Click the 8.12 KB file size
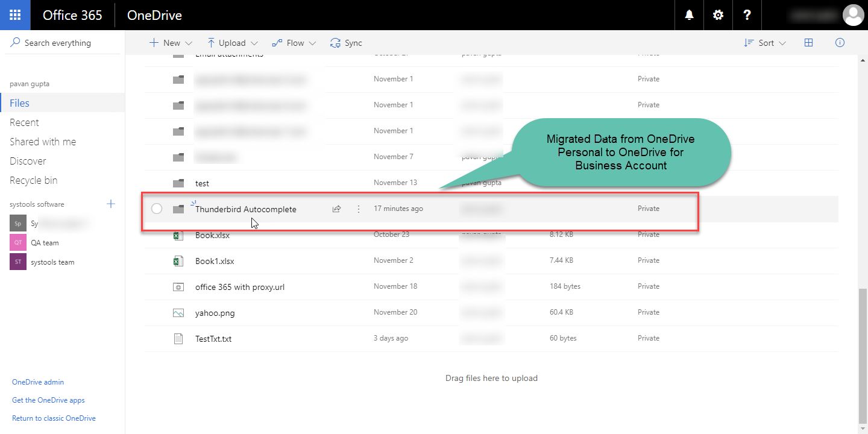The height and width of the screenshot is (434, 868). (x=561, y=234)
